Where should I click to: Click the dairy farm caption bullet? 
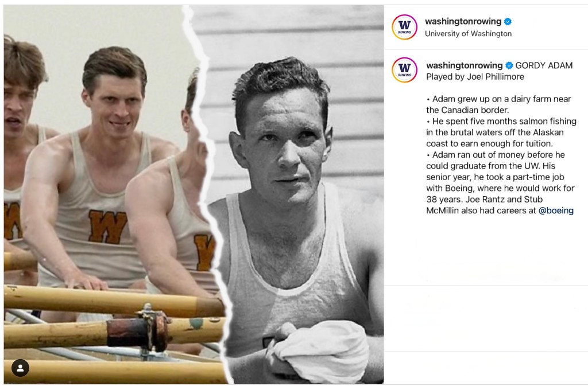click(x=499, y=104)
